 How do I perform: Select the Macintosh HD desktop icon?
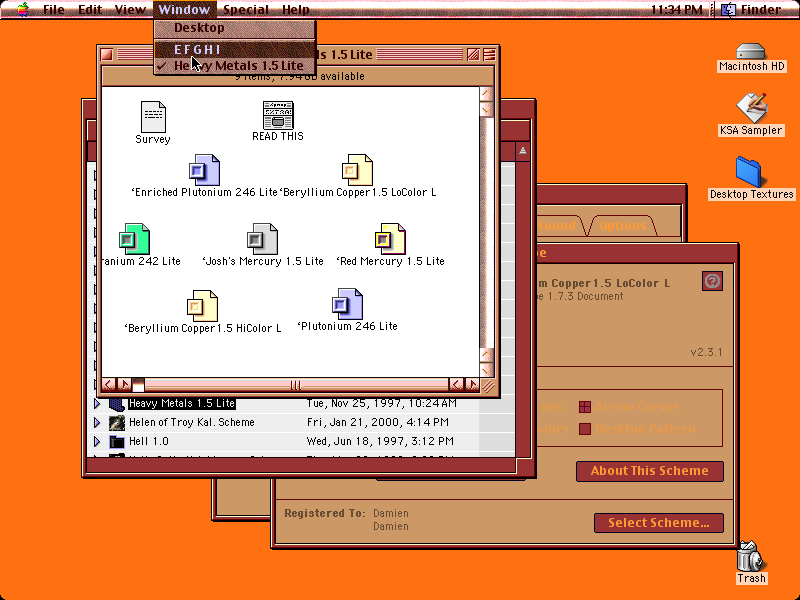point(751,52)
